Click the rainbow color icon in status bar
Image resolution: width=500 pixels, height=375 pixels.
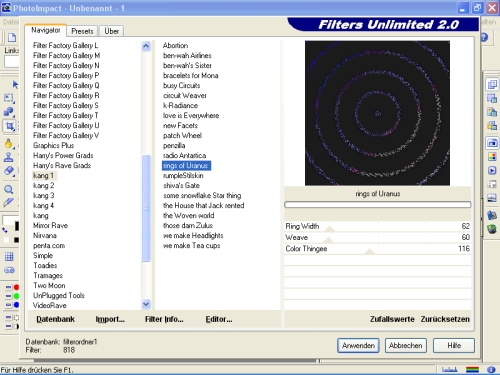[472, 369]
